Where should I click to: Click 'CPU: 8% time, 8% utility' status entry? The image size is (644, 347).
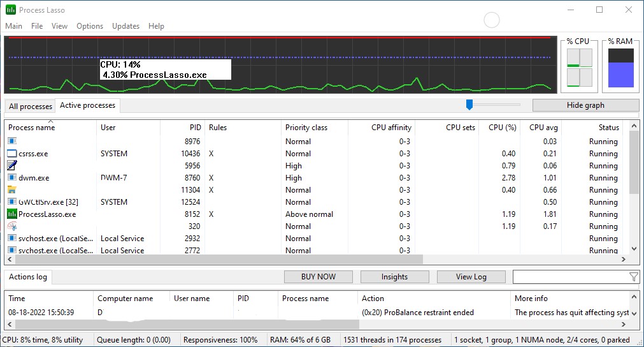[43, 340]
